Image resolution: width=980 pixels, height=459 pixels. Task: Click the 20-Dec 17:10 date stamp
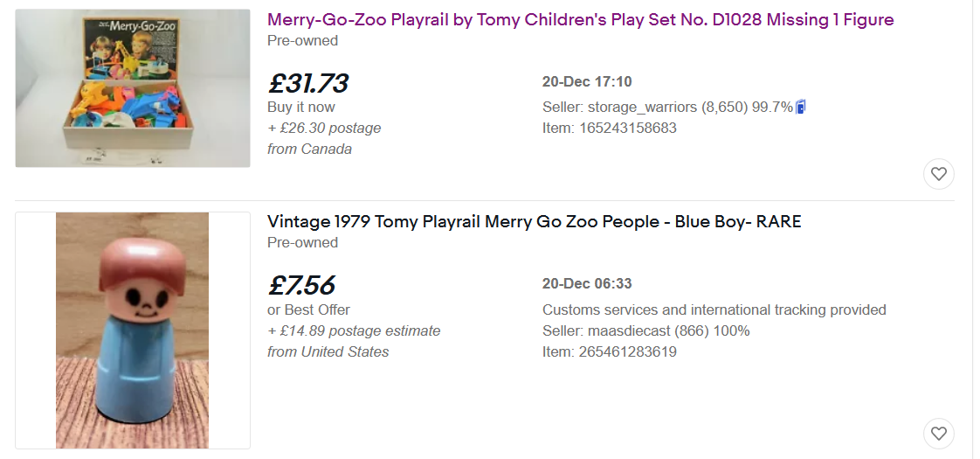587,81
